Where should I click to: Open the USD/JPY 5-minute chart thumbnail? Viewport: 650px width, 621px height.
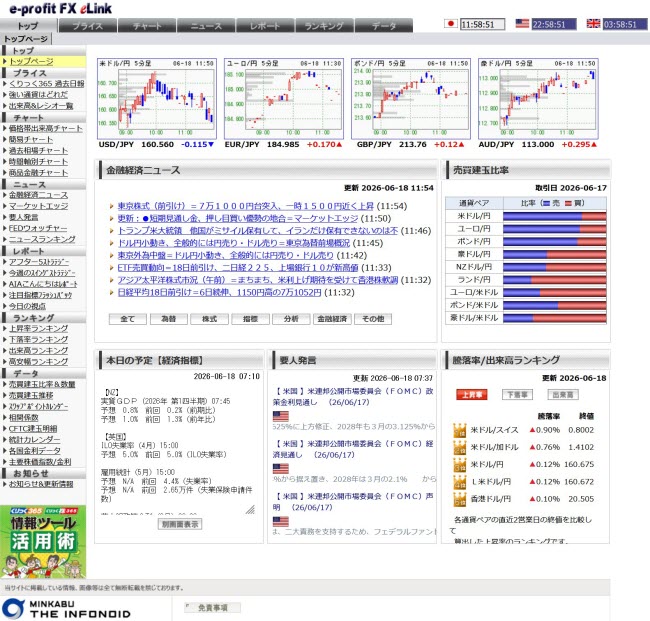157,99
